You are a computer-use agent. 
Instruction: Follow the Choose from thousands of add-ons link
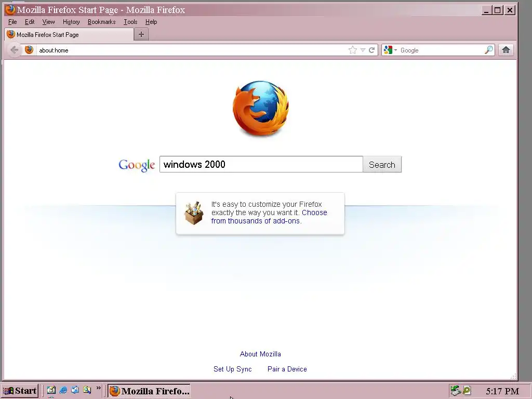point(269,217)
